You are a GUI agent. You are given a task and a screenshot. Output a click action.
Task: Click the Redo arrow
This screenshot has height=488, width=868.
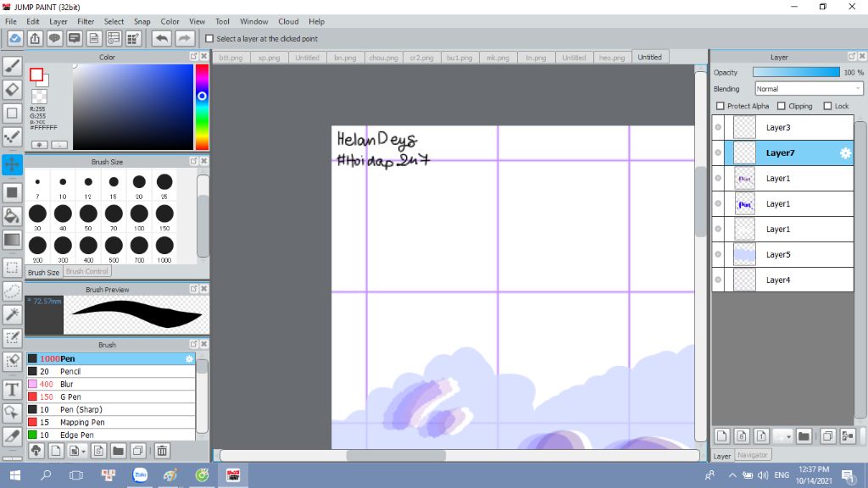tap(185, 38)
